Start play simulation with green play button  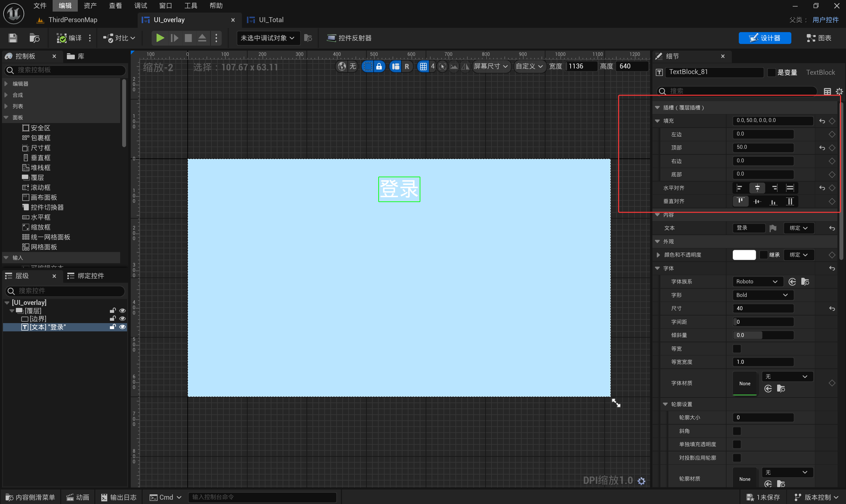pos(160,38)
